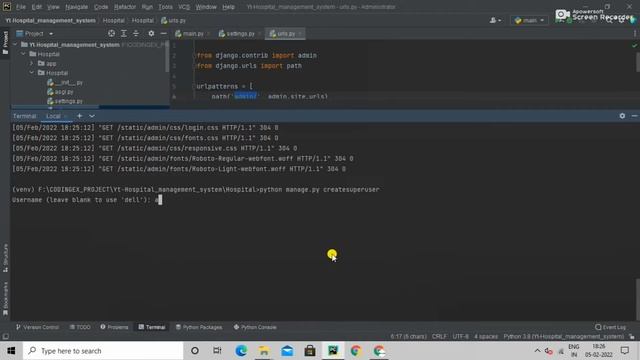Open Terminal panel settings gear
Screen dimensions: 640x360
[622, 116]
